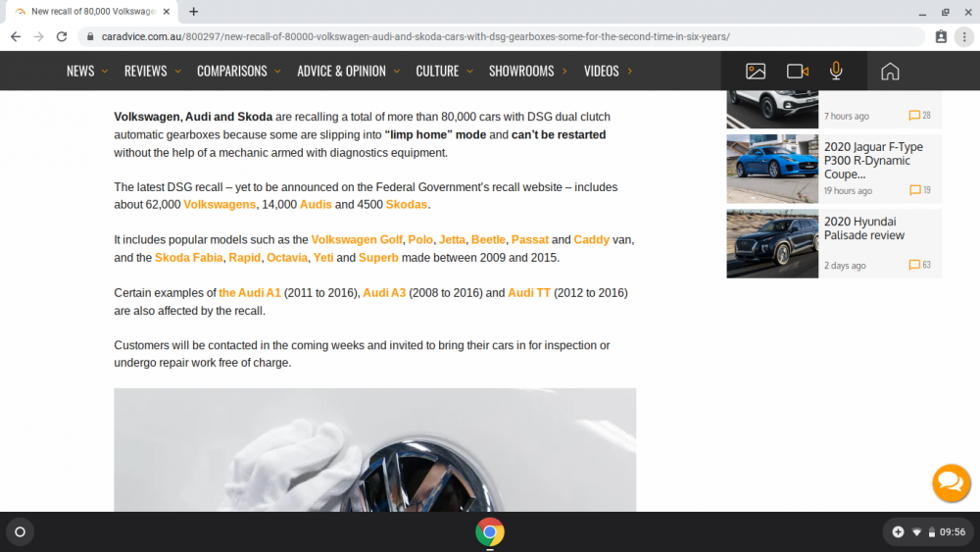This screenshot has height=552, width=980.
Task: Expand the Reviews menu arrow
Action: click(177, 72)
